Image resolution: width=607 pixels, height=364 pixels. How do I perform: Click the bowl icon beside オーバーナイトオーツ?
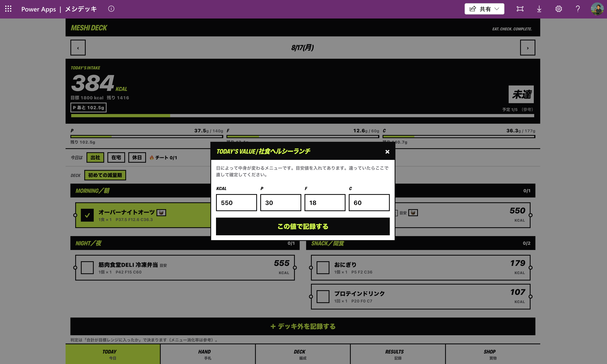coord(161,213)
